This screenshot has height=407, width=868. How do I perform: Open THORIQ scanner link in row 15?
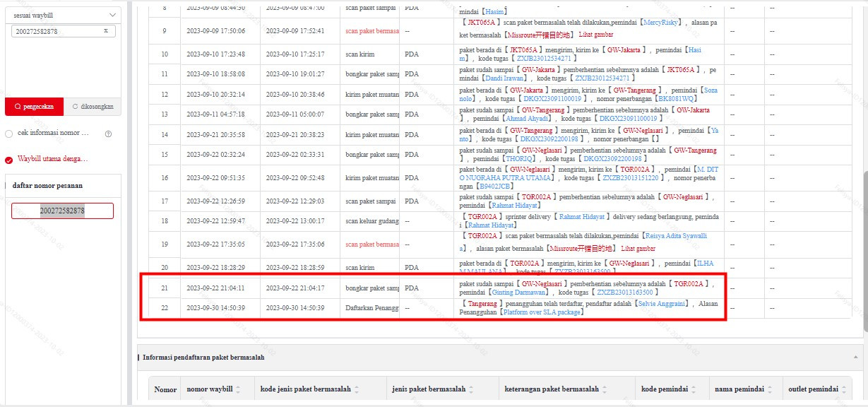[519, 159]
